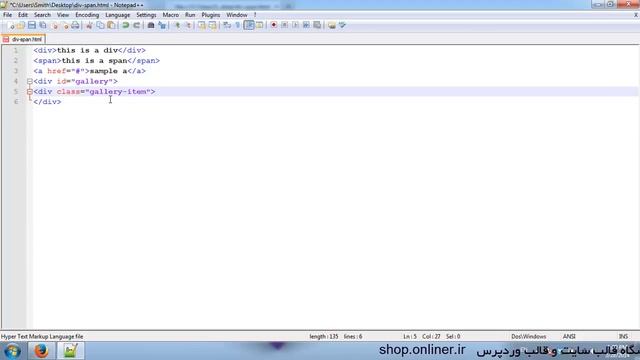Viewport: 640px width, 360px height.
Task: Click the Playback macro icon
Action: click(x=295, y=25)
